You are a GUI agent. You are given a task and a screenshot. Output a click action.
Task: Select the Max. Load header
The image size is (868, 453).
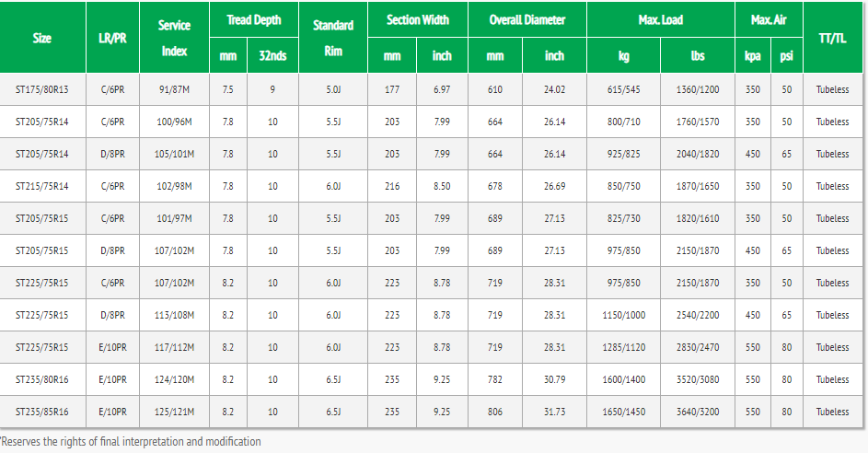point(660,19)
